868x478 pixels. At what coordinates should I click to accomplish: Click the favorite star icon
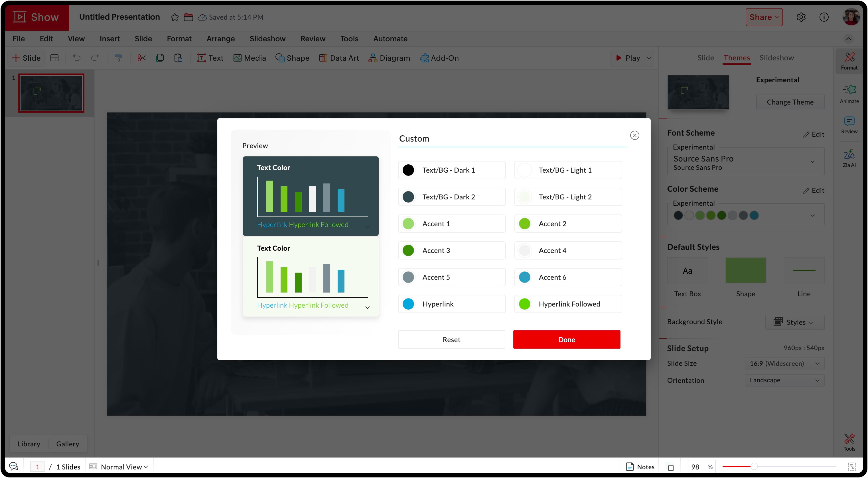point(175,17)
